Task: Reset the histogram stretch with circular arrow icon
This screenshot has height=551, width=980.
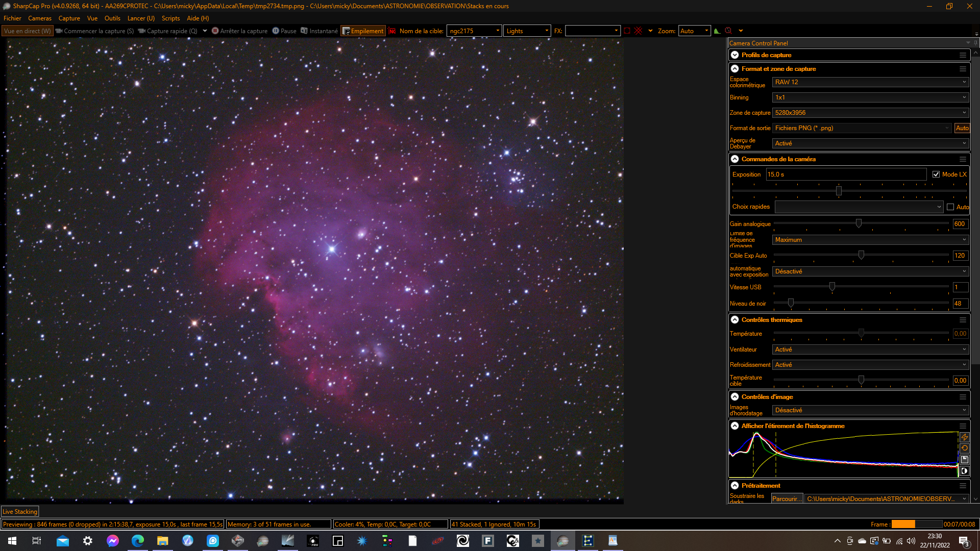Action: tap(964, 448)
